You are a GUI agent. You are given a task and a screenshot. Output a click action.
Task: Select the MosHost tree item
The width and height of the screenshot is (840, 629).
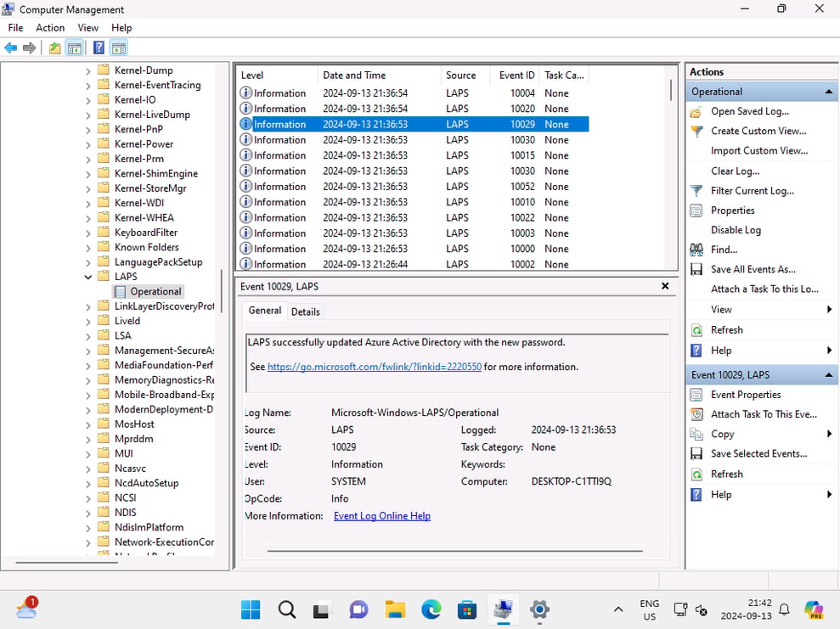pos(134,424)
